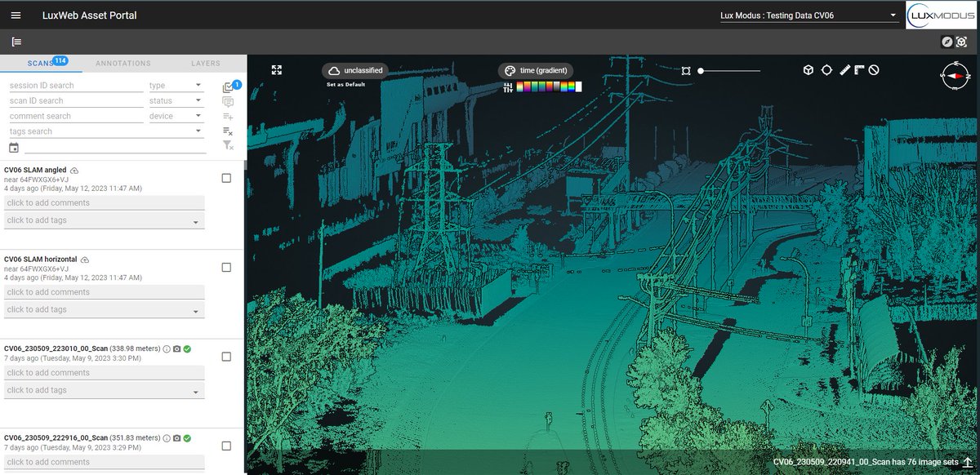This screenshot has height=475, width=980.
Task: Click the clear-list icon
Action: click(228, 131)
